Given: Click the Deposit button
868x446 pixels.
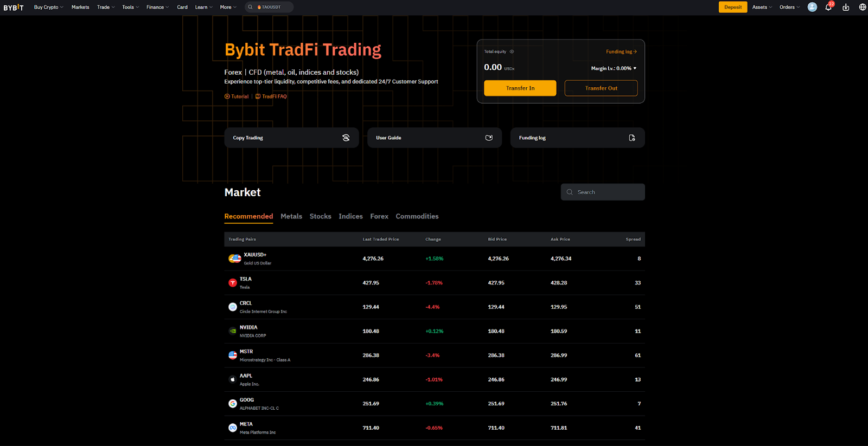Looking at the screenshot, I should tap(733, 7).
